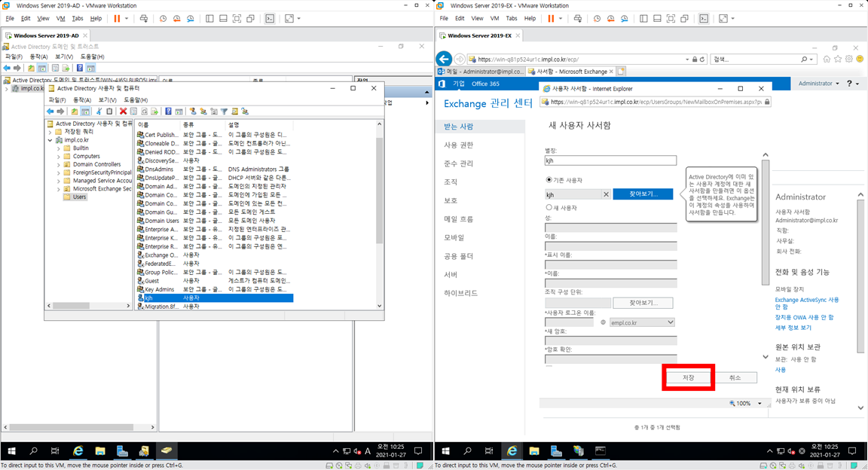Viewport: 868px width, 470px height.
Task: Open the 파일(F) menu in AD Domains and Trusts
Action: [14, 56]
